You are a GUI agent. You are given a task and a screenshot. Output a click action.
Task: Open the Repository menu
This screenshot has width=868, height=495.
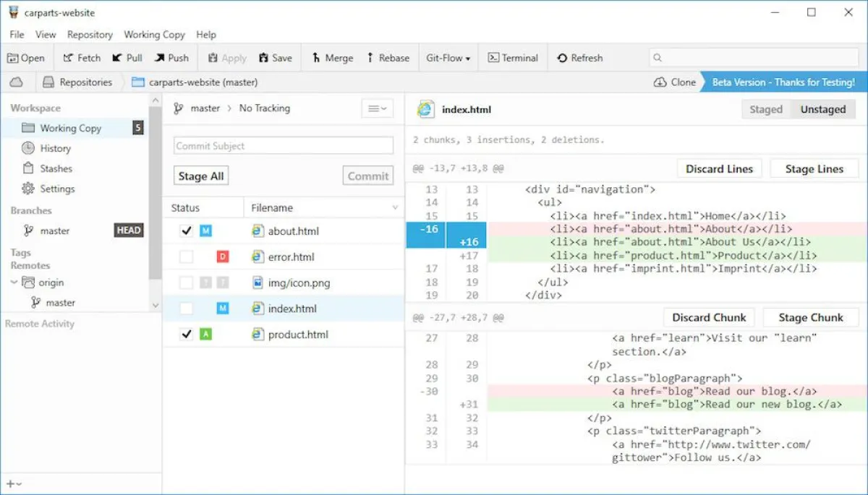click(x=90, y=34)
